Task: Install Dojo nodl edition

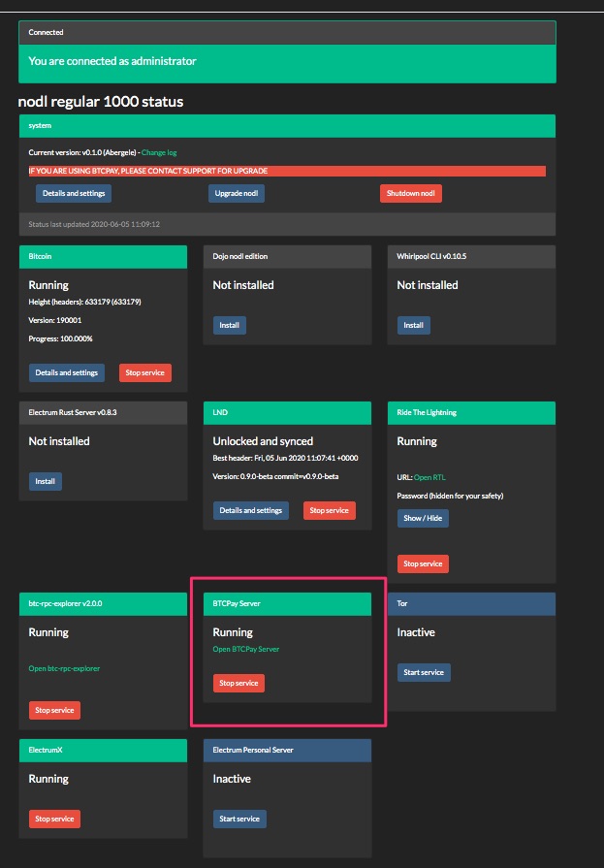Action: point(229,325)
